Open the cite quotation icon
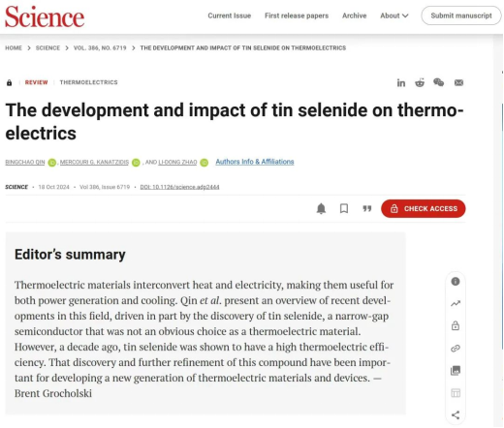This screenshot has height=428, width=504. tap(367, 208)
